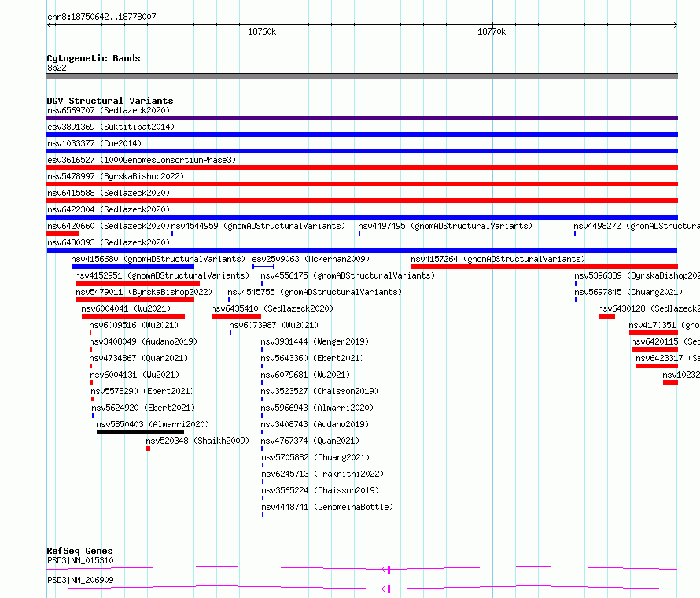
Task: Click nsv4448741 (GenomeinaBottle) label
Action: (x=327, y=507)
